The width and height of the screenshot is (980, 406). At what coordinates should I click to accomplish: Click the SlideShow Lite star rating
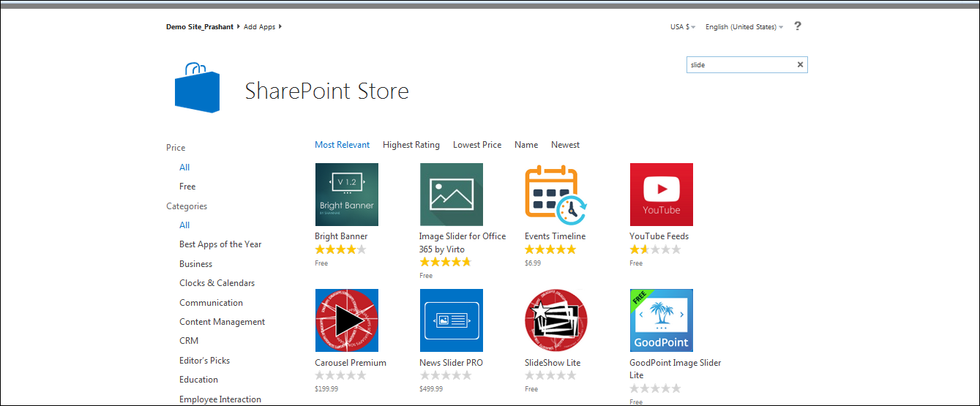point(550,375)
